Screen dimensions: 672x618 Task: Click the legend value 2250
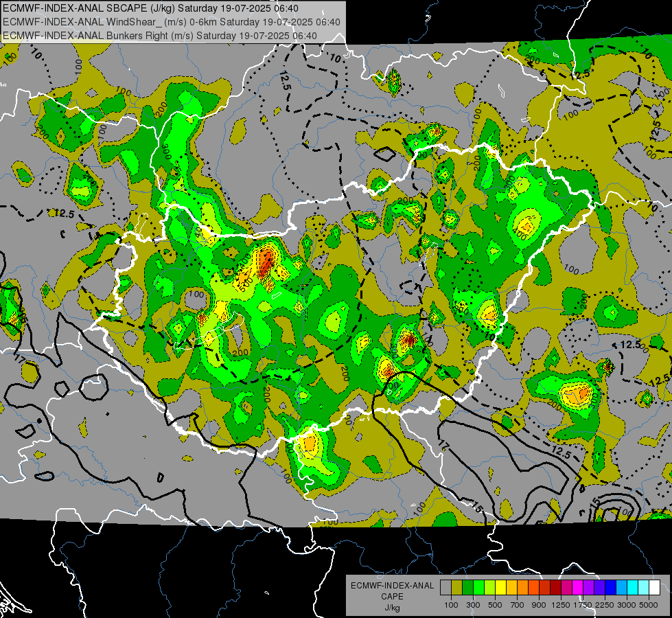605,605
